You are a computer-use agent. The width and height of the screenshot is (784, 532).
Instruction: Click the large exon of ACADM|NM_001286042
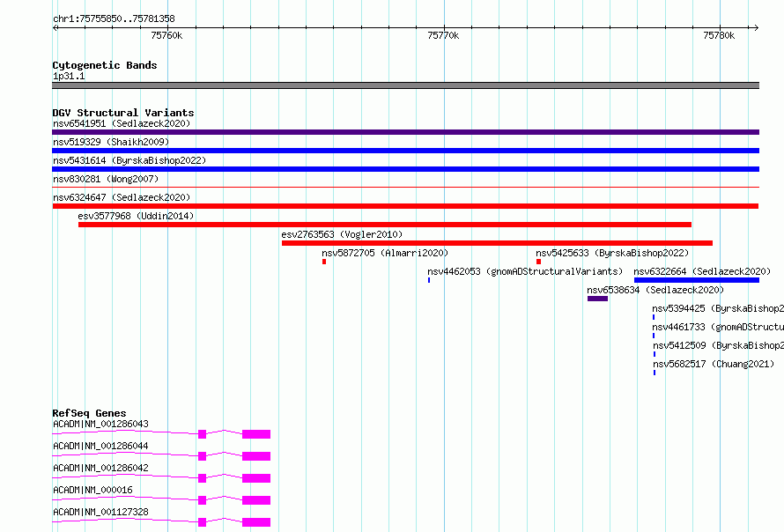pyautogui.click(x=256, y=478)
